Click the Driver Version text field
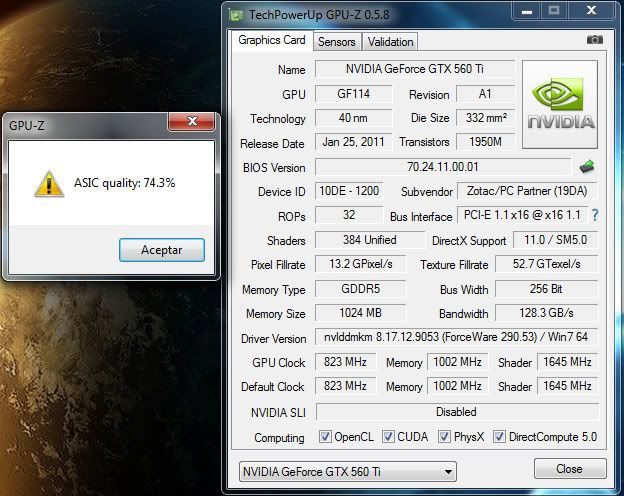 [x=457, y=338]
